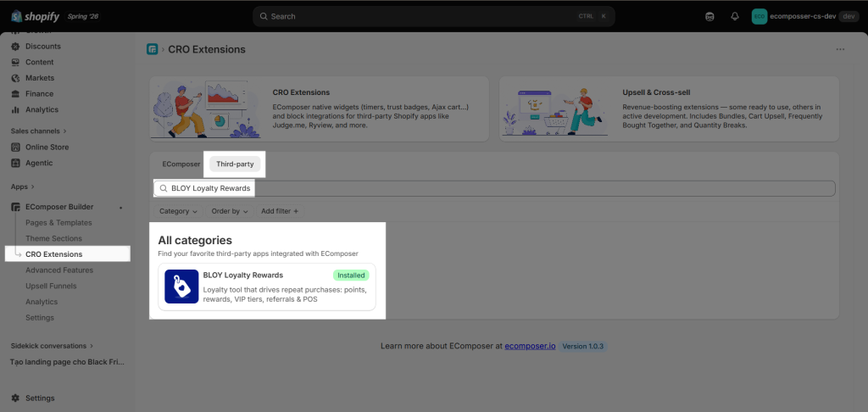This screenshot has height=412, width=868.
Task: Open Settings under EComposer Builder
Action: 40,318
